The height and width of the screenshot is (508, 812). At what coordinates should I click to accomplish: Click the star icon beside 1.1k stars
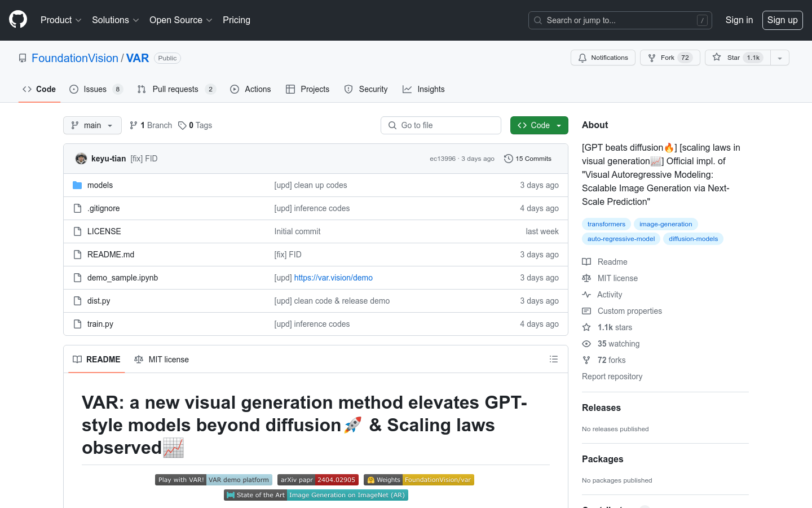tap(586, 327)
